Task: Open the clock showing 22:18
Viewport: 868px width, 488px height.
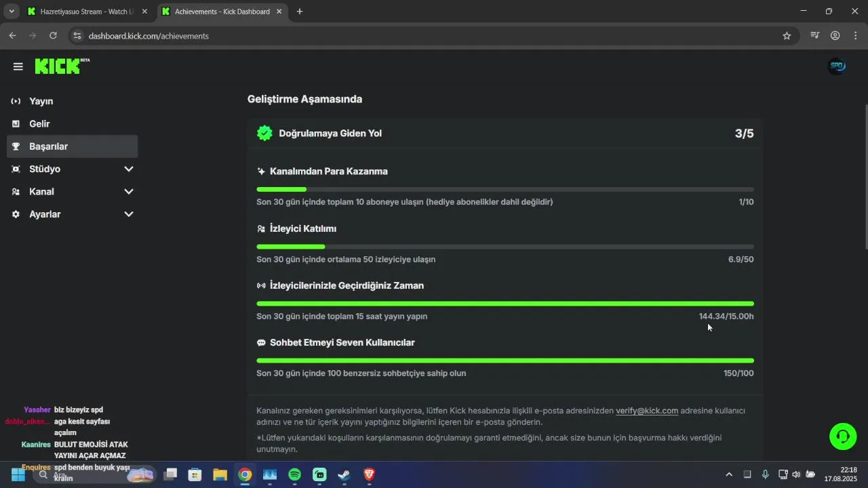Action: click(841, 474)
